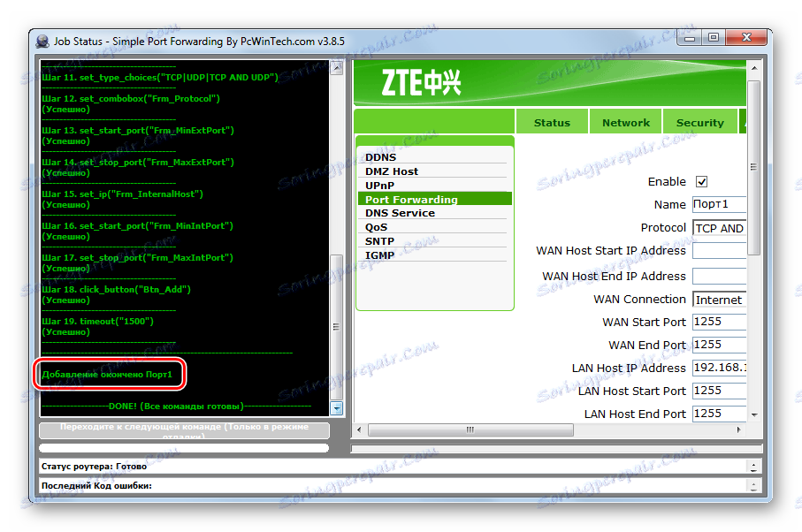Screen dimensions: 802x532
Task: Click the router page horizontal scroll left arrow
Action: tap(359, 429)
